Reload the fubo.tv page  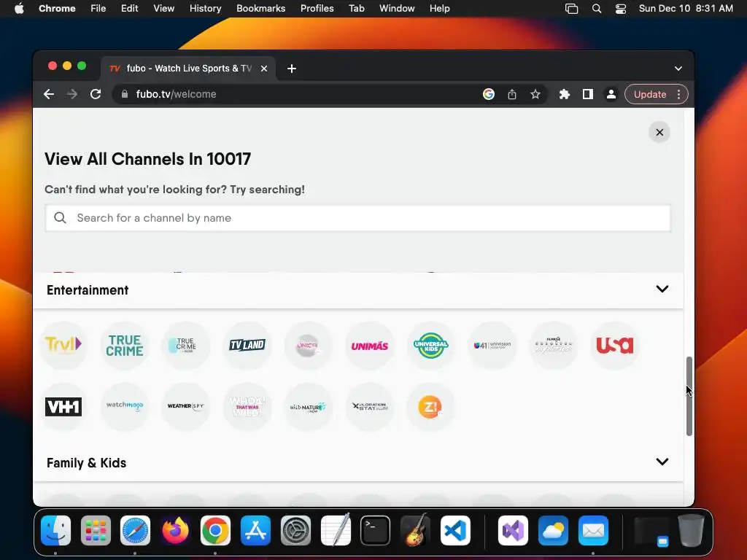tap(96, 94)
